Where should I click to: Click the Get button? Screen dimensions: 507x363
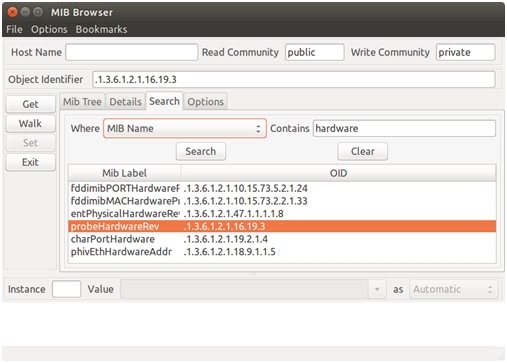coord(30,104)
